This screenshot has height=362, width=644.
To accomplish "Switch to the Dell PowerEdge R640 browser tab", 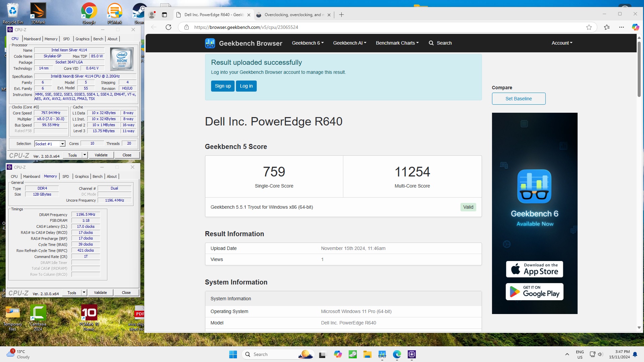I will tap(213, 15).
